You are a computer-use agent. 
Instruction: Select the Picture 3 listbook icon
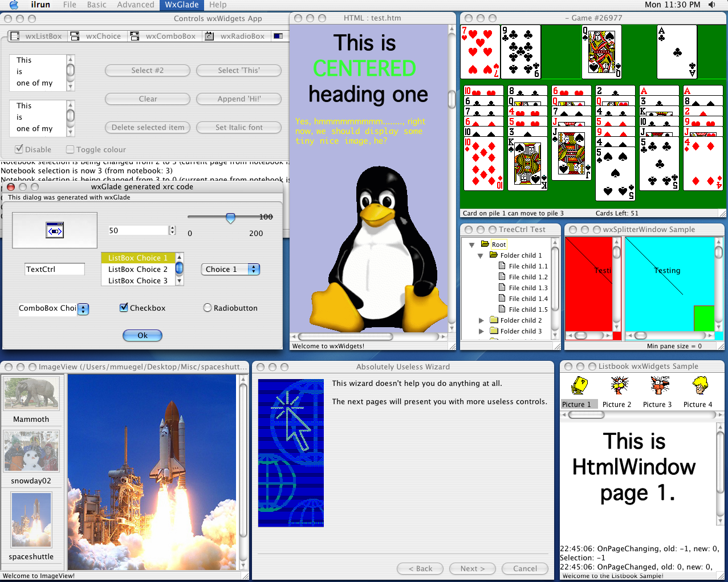tap(660, 386)
